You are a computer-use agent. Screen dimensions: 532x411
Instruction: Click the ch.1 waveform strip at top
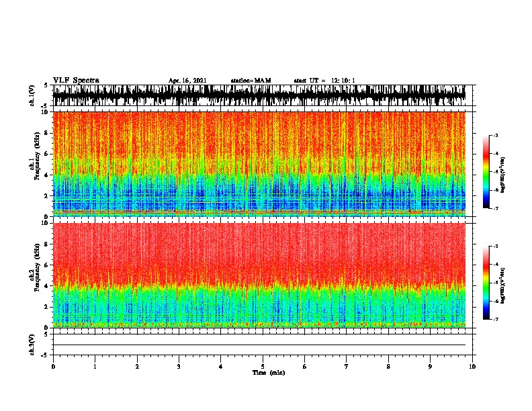click(x=259, y=95)
